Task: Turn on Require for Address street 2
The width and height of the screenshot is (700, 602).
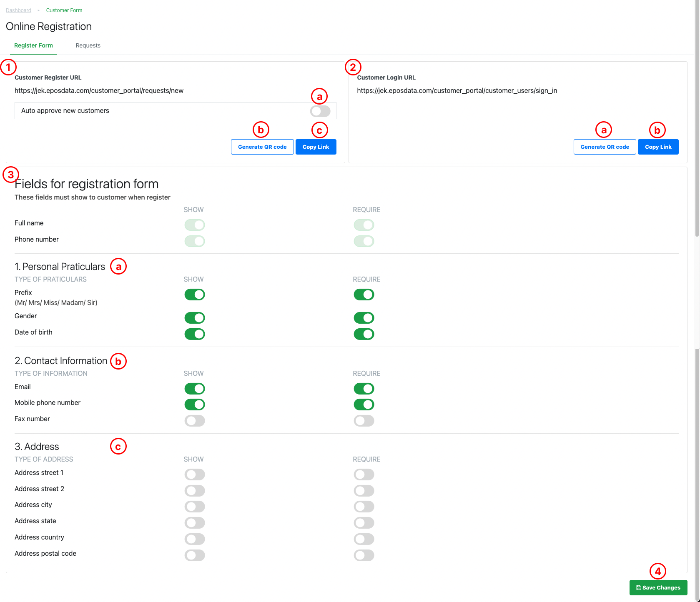Action: click(364, 491)
